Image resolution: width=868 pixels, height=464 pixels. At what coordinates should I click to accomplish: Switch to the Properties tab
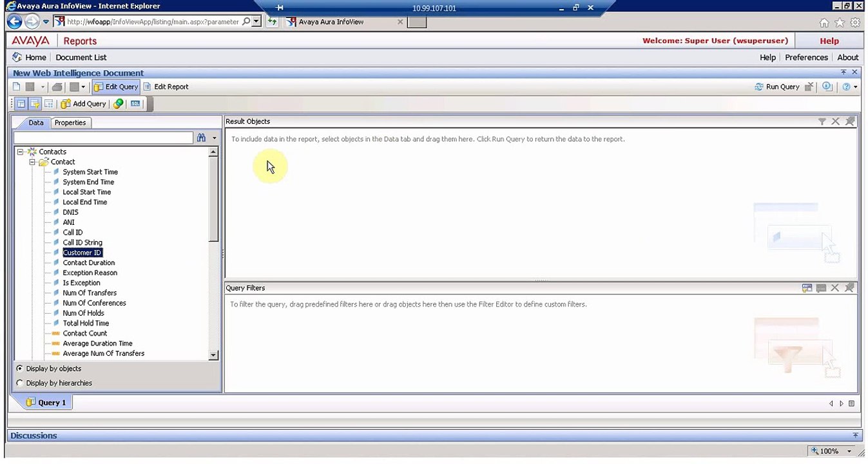click(70, 122)
